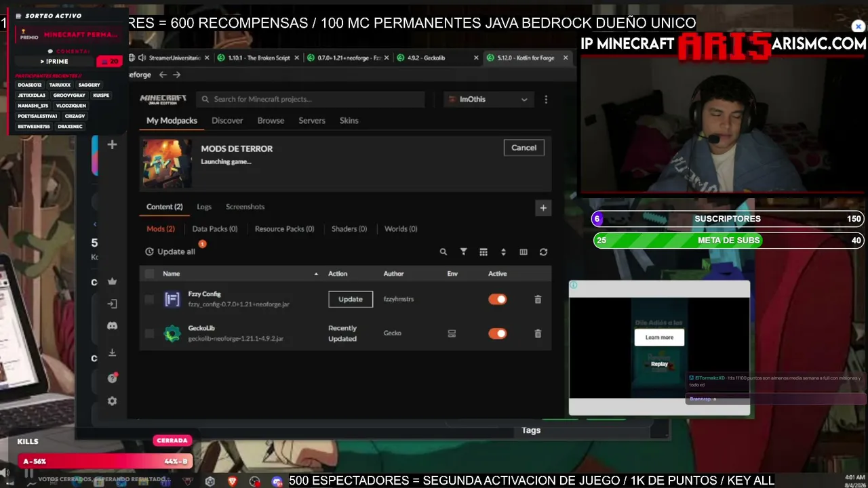Select the Mods (2) category

(161, 229)
